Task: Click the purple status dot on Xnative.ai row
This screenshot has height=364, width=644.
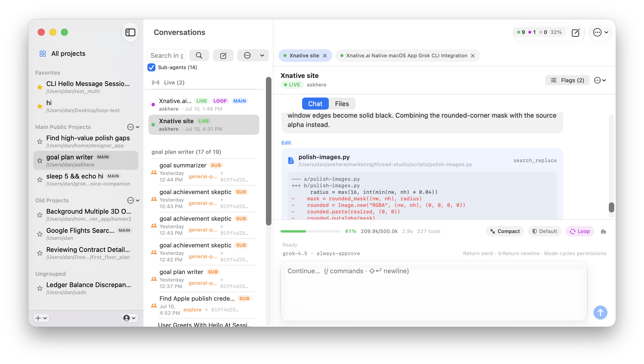Action: click(153, 105)
